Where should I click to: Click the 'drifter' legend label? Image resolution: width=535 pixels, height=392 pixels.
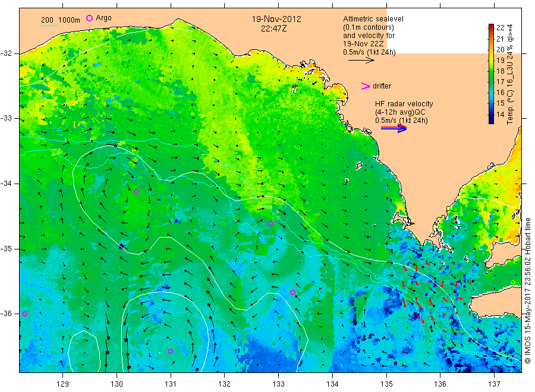click(382, 86)
